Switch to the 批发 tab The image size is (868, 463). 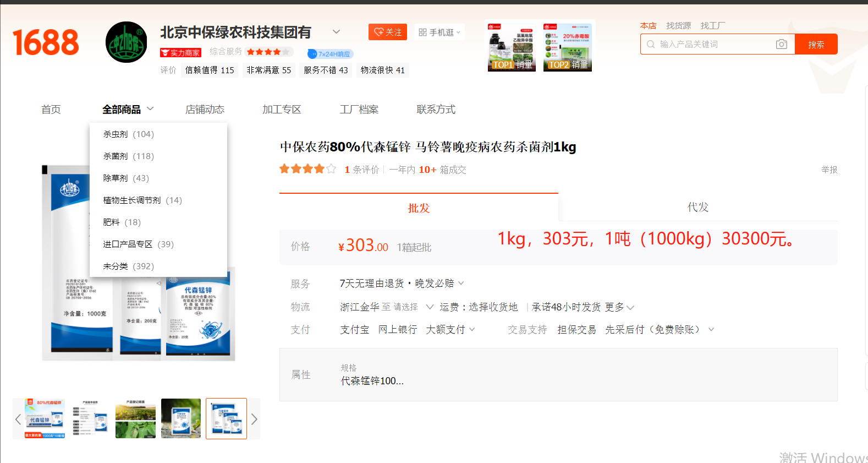(x=419, y=208)
